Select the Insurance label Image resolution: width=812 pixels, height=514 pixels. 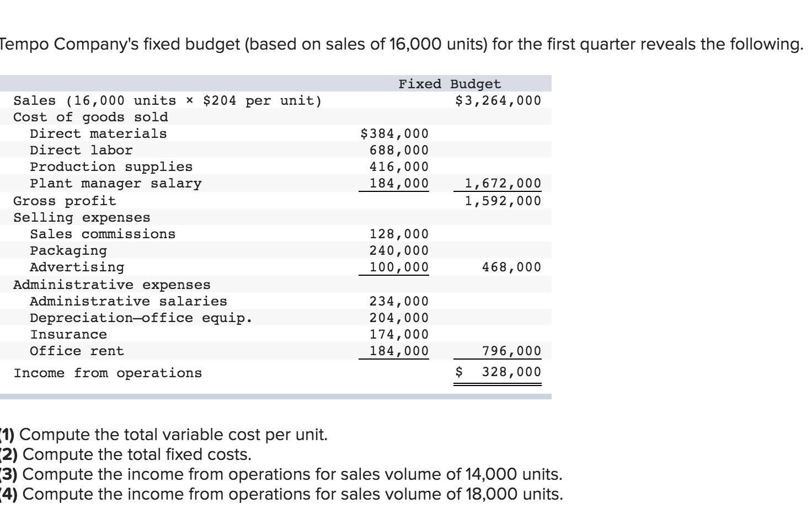(68, 334)
